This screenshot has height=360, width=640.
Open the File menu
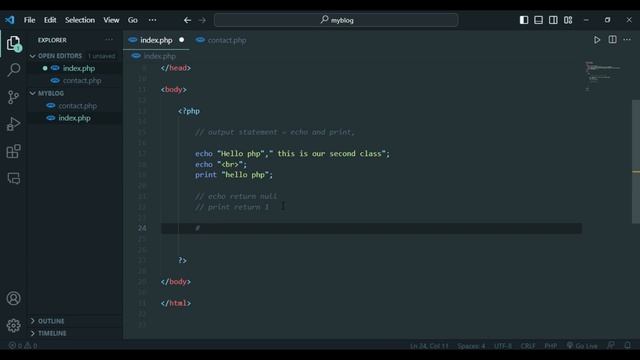(x=29, y=20)
